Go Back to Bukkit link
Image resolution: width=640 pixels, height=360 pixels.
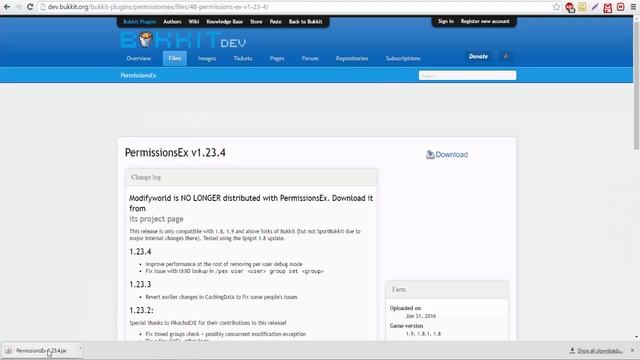coord(305,22)
